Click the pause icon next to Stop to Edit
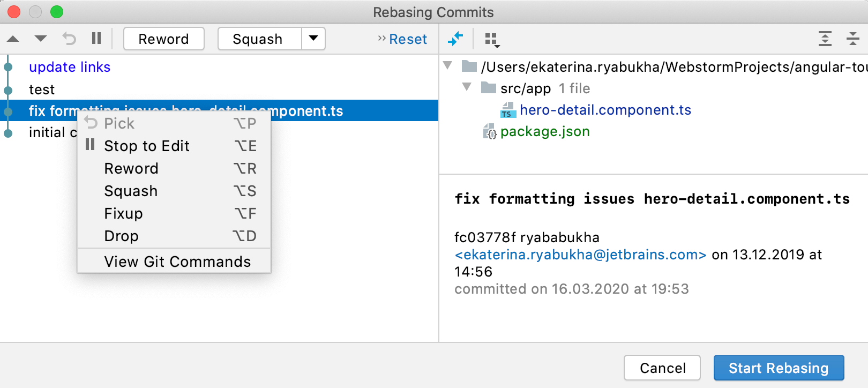 pyautogui.click(x=90, y=145)
